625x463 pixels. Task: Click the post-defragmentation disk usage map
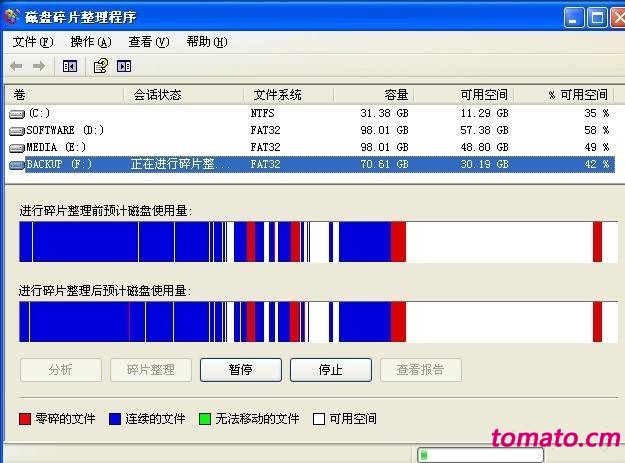[318, 322]
